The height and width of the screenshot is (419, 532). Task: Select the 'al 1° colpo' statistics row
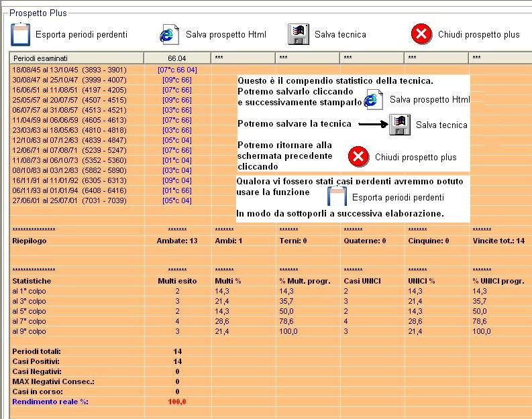[x=29, y=291]
